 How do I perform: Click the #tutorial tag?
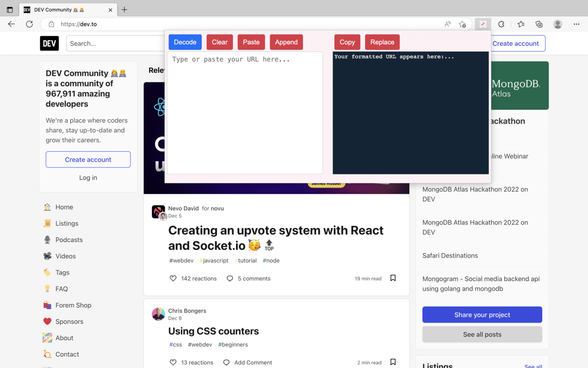246,260
